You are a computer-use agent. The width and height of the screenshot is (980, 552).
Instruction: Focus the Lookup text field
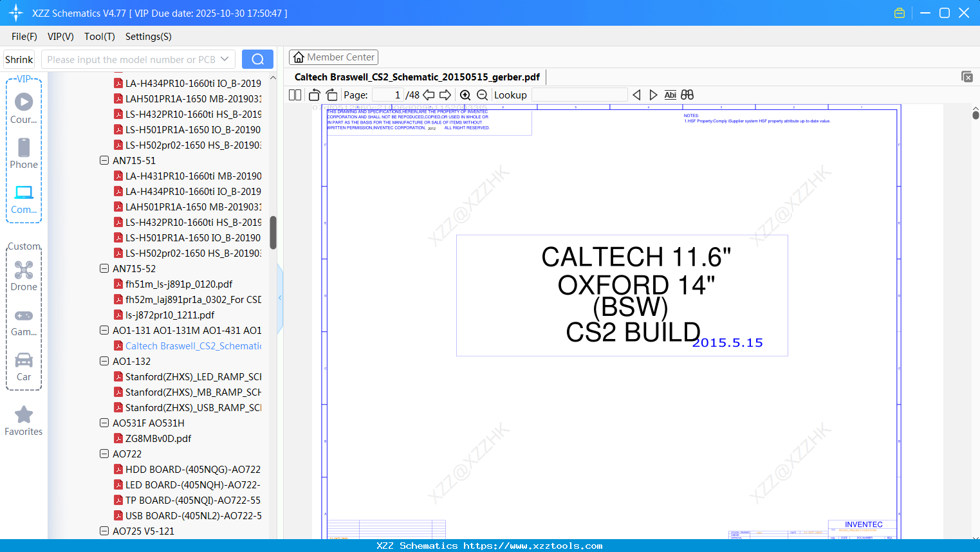[x=579, y=95]
